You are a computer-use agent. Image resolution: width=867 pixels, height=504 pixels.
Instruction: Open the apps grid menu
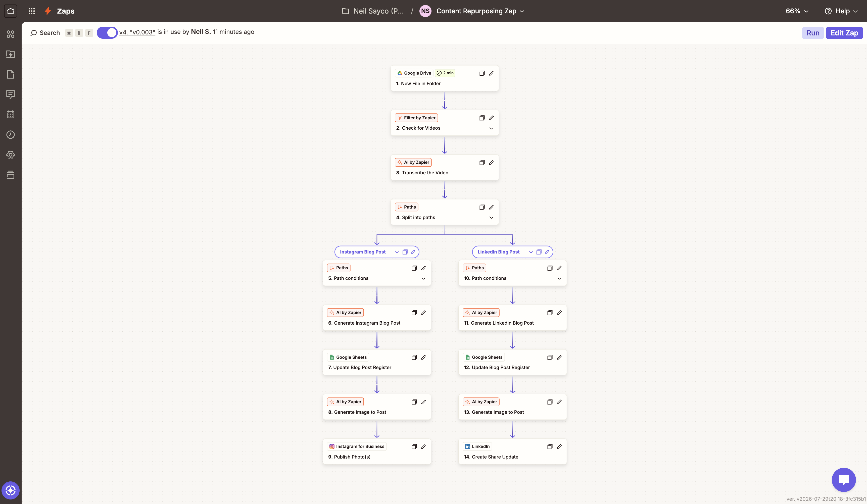click(32, 11)
